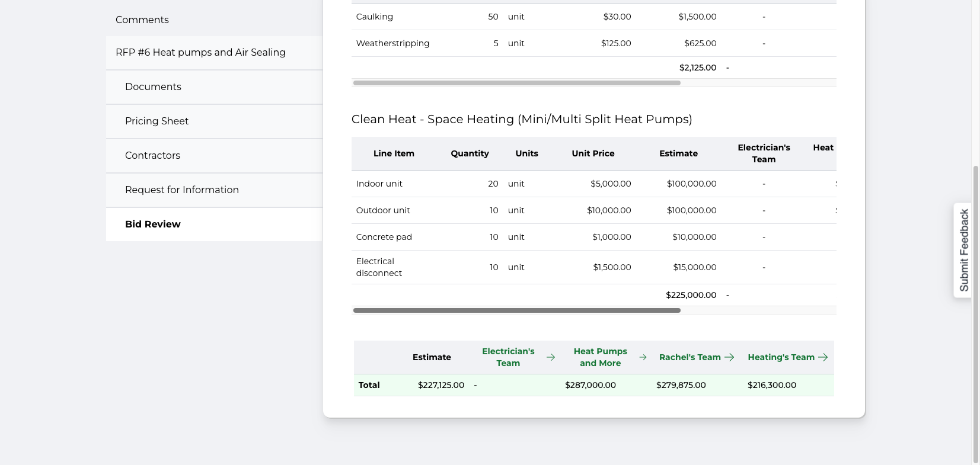Viewport: 980px width, 465px height.
Task: Click the Total row label
Action: (x=369, y=385)
